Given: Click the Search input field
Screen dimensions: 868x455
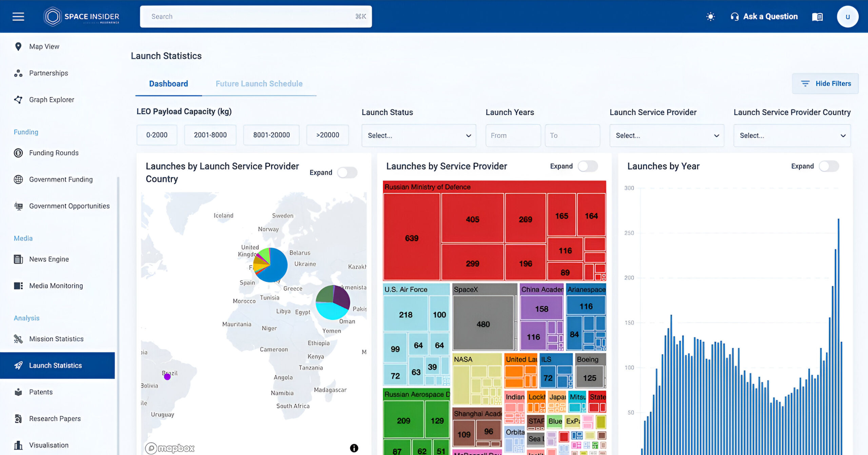Looking at the screenshot, I should (256, 17).
